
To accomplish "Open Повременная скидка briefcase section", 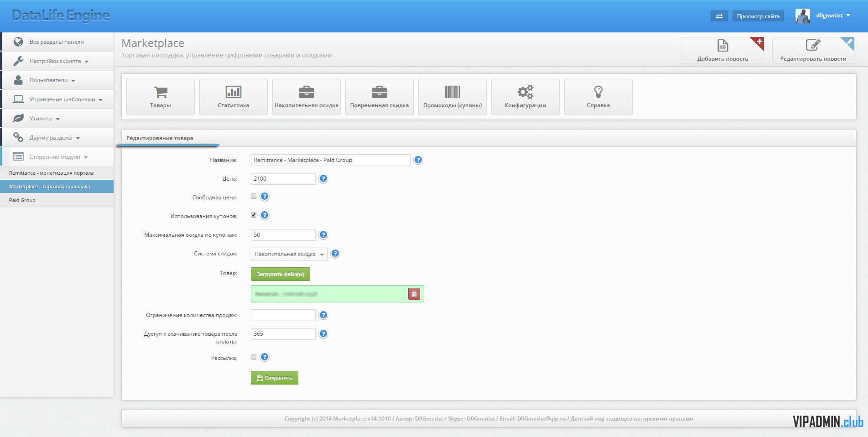I will point(379,97).
